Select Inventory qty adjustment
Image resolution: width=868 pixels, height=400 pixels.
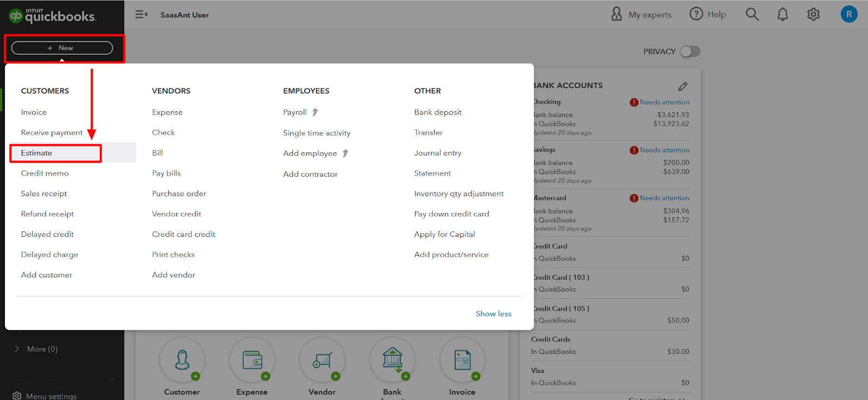pos(459,193)
